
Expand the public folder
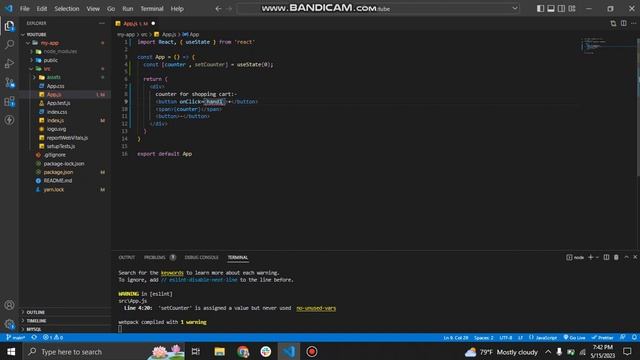pos(31,60)
